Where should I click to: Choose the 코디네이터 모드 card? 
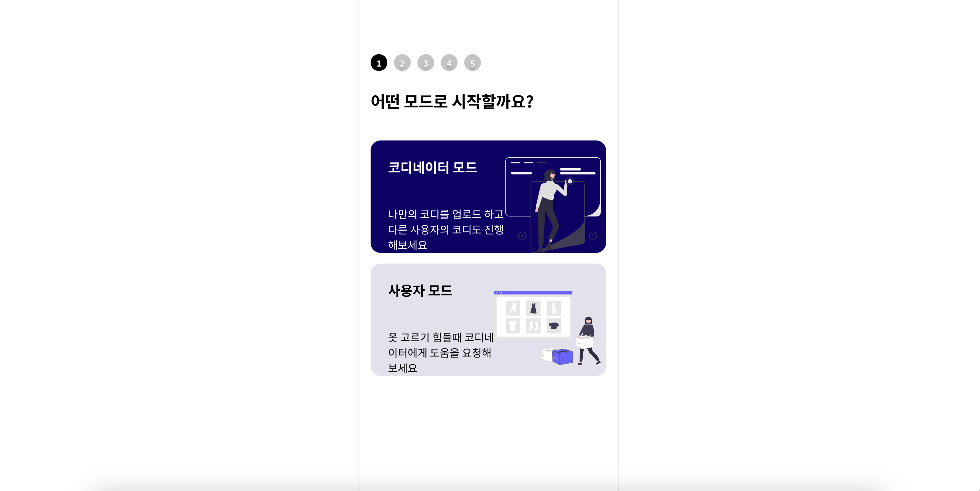[488, 197]
